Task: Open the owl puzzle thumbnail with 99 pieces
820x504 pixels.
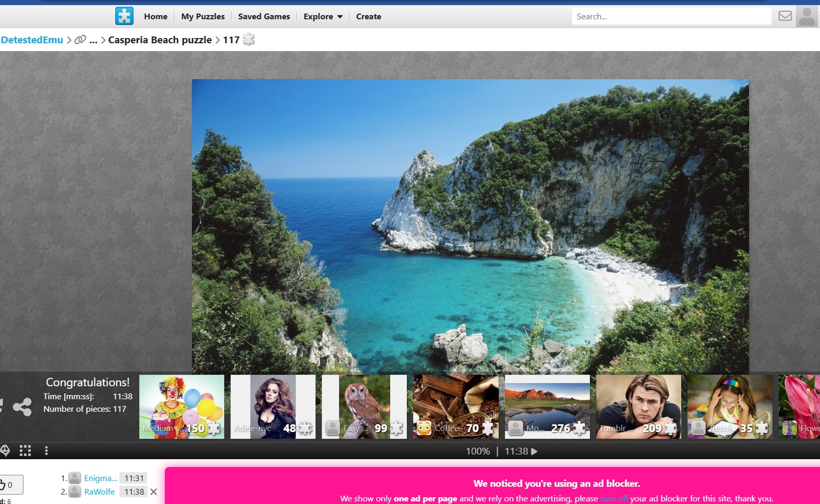Action: coord(364,407)
